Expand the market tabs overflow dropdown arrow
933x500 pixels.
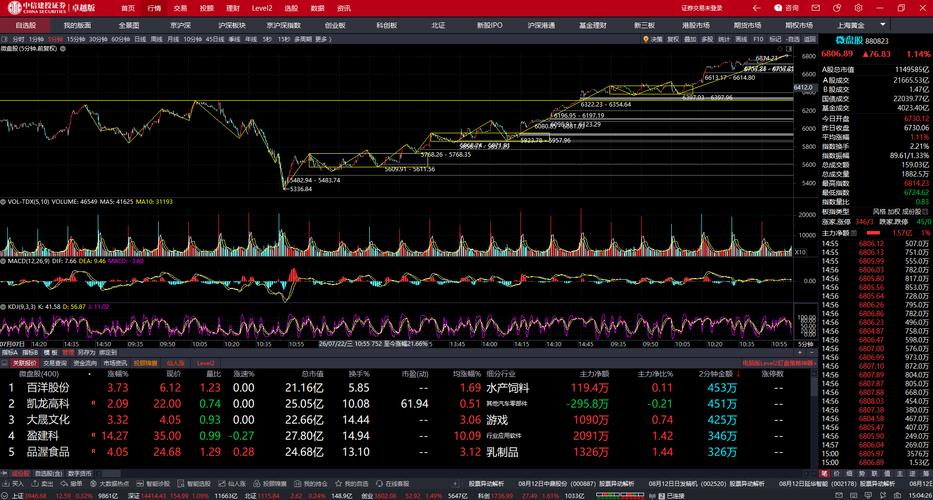pos(882,25)
